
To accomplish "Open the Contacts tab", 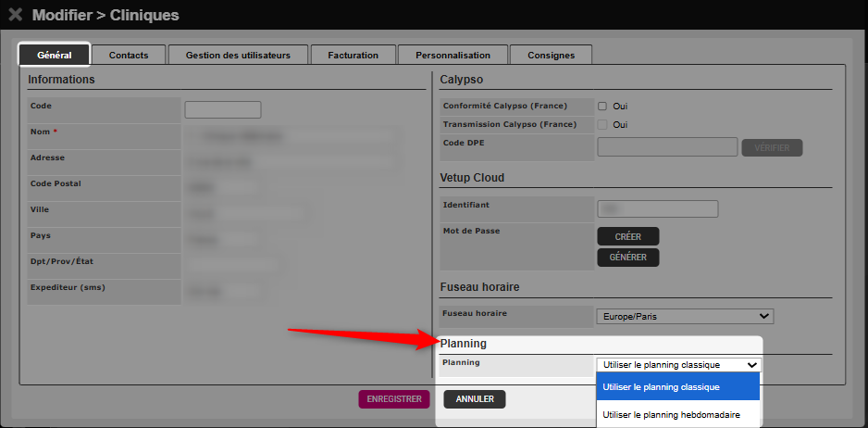I will tap(129, 55).
